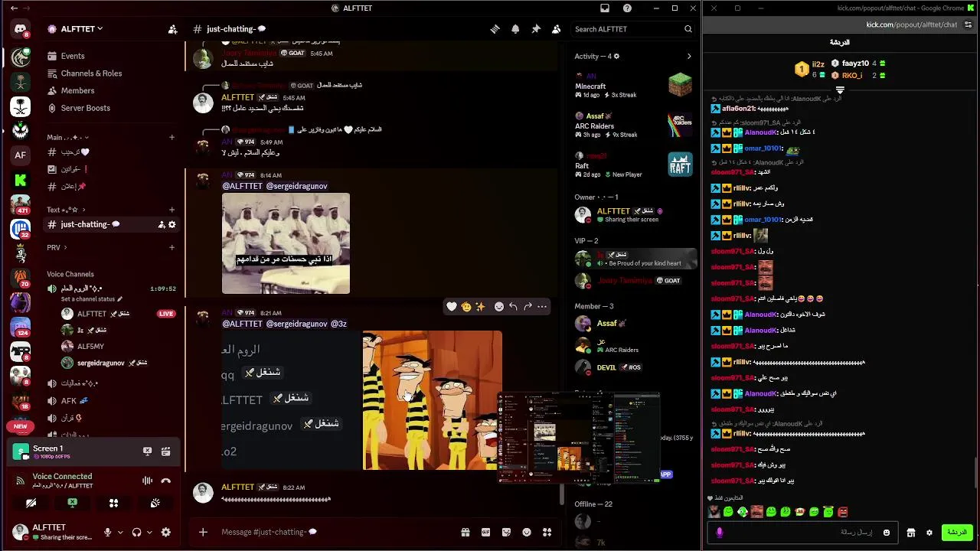Click the green chat send button in Kick
Image resolution: width=980 pixels, height=551 pixels.
coord(957,532)
